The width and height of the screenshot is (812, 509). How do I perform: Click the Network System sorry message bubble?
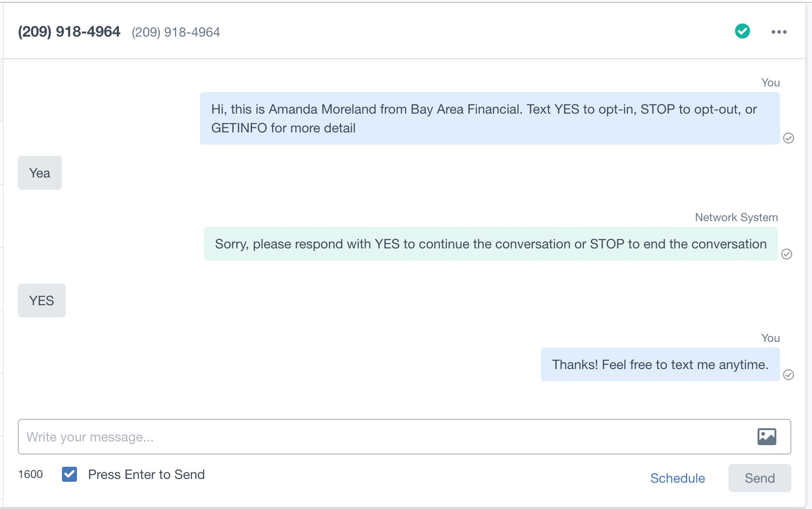tap(490, 244)
